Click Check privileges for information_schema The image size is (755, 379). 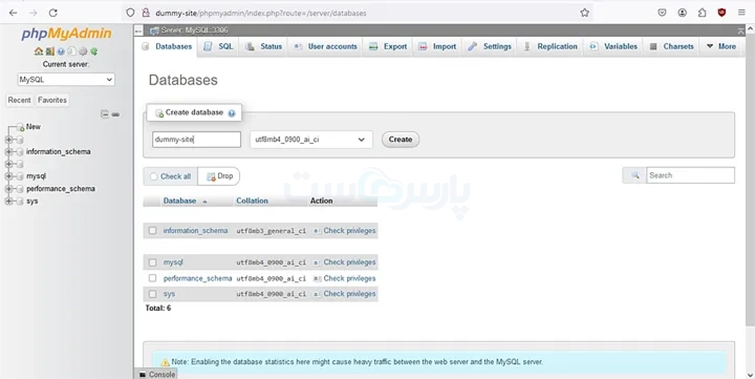(344, 231)
